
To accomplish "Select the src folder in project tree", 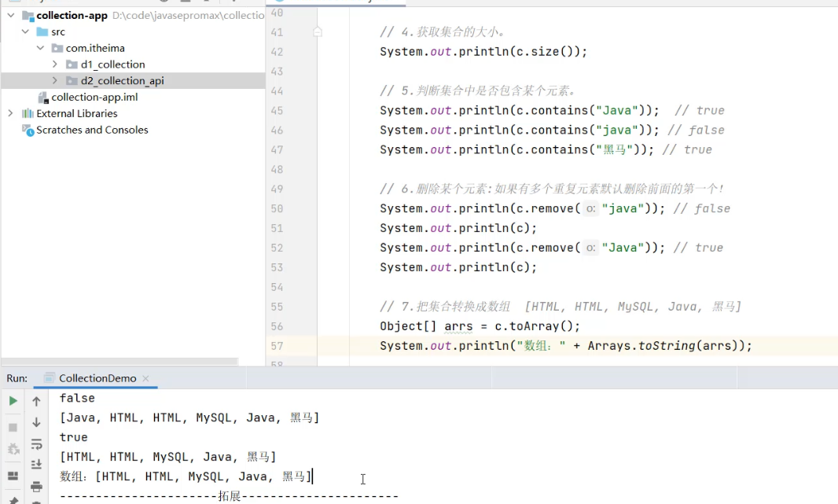I will pyautogui.click(x=57, y=32).
